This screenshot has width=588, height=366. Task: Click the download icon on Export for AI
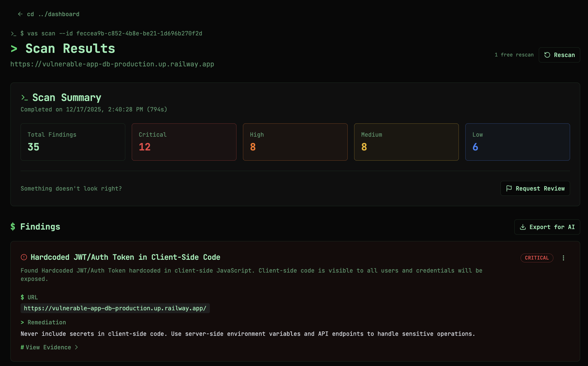[522, 227]
